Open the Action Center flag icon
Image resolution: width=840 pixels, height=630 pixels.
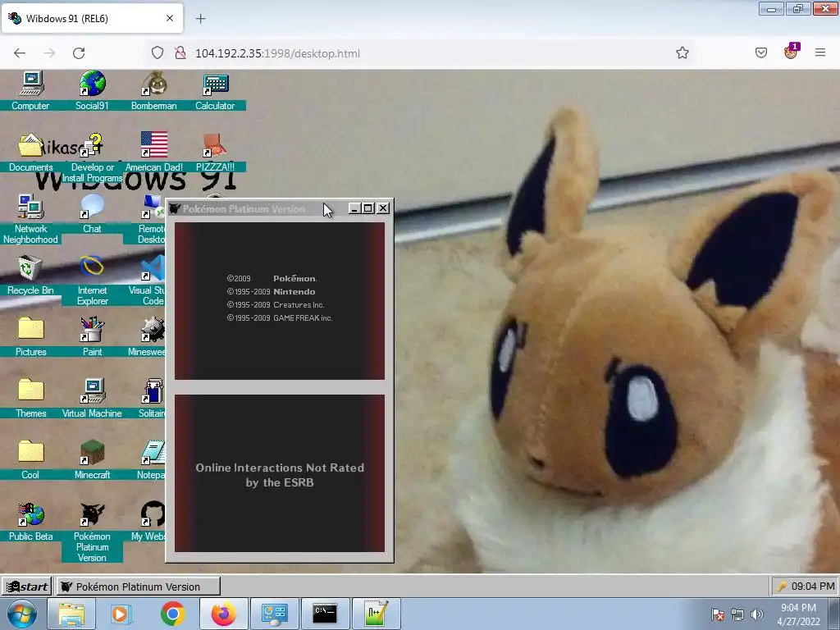coord(718,614)
